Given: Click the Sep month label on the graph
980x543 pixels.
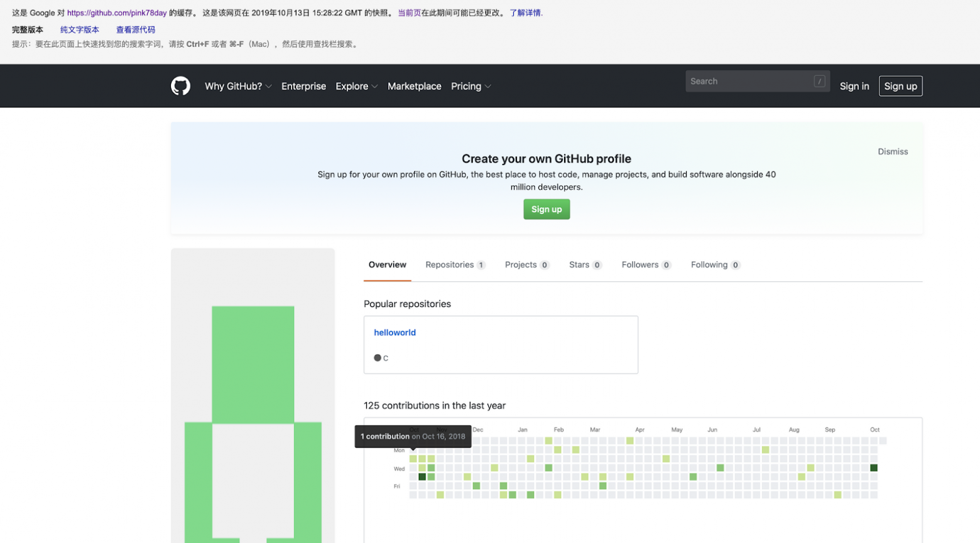Looking at the screenshot, I should click(830, 430).
